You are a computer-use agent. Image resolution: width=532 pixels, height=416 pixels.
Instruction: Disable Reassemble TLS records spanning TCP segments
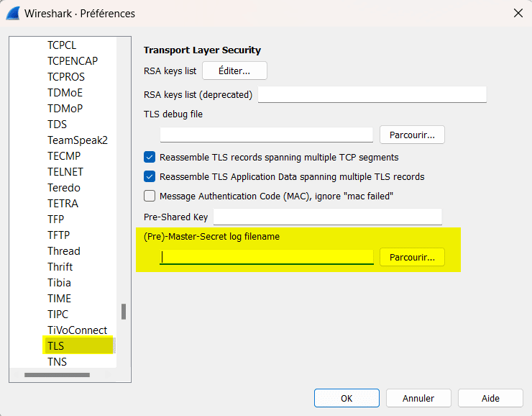pyautogui.click(x=150, y=157)
